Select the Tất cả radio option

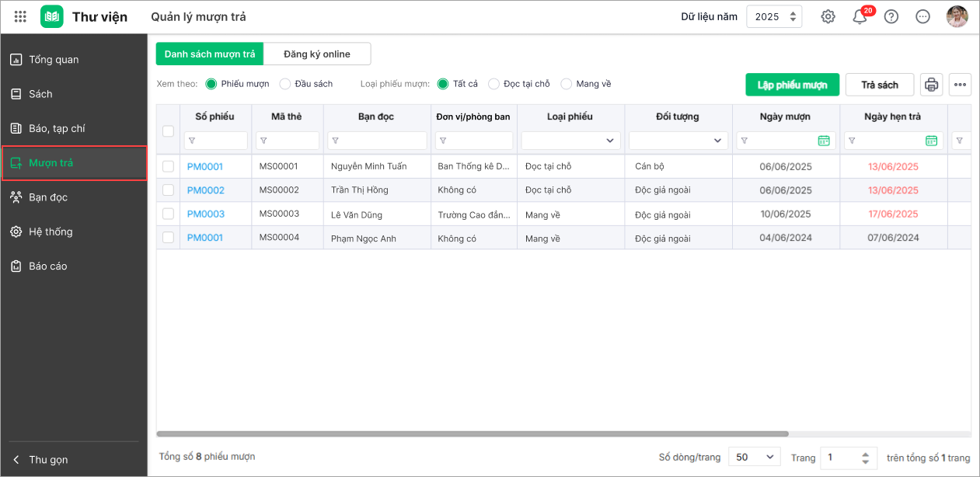pos(443,84)
